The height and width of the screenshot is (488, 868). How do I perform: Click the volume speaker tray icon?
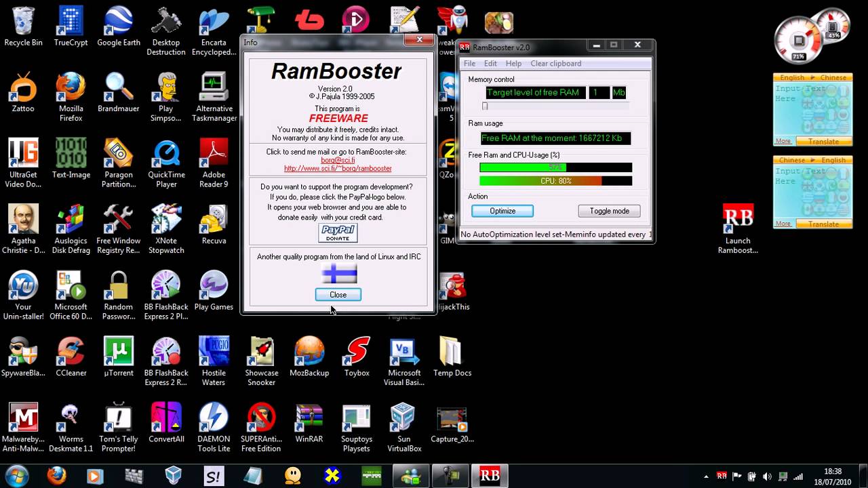(x=767, y=476)
